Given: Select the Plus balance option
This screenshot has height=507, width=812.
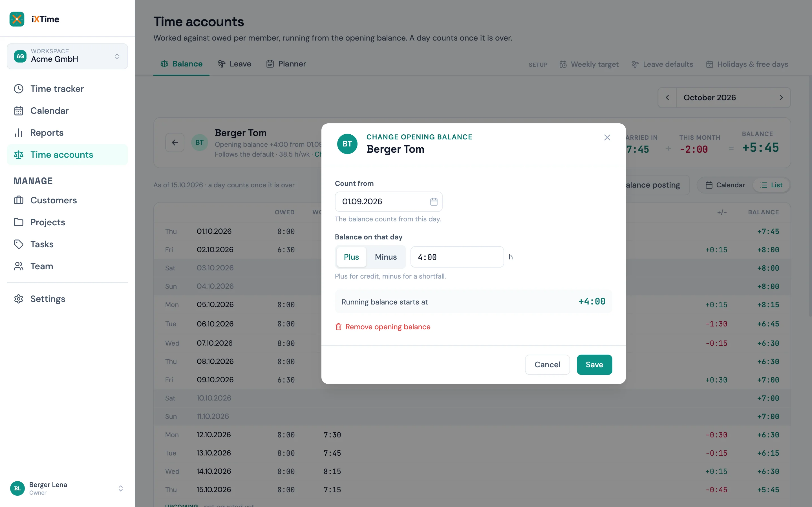Looking at the screenshot, I should pos(351,257).
